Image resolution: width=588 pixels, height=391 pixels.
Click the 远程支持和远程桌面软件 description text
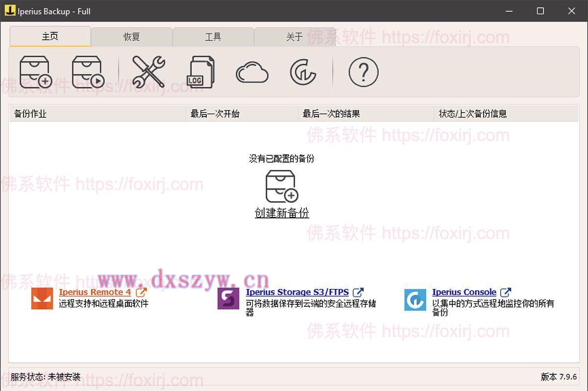pos(103,303)
